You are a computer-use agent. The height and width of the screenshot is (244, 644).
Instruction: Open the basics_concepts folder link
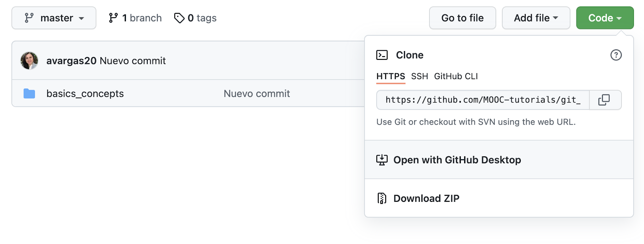click(85, 94)
